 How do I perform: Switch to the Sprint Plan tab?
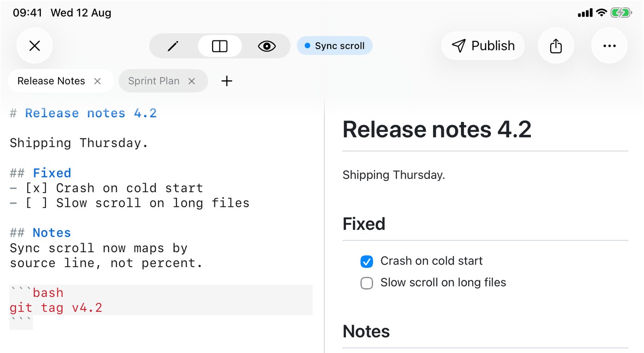[154, 81]
